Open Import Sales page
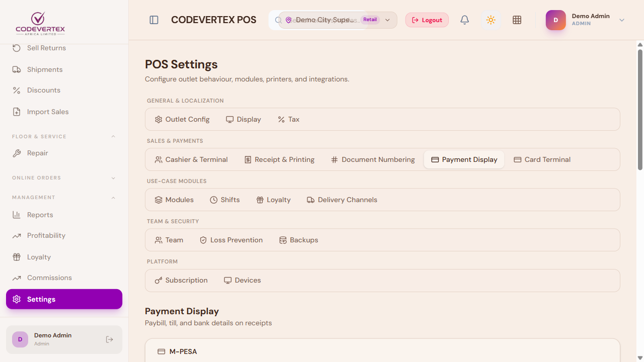Viewport: 644px width, 362px height. tap(64, 112)
